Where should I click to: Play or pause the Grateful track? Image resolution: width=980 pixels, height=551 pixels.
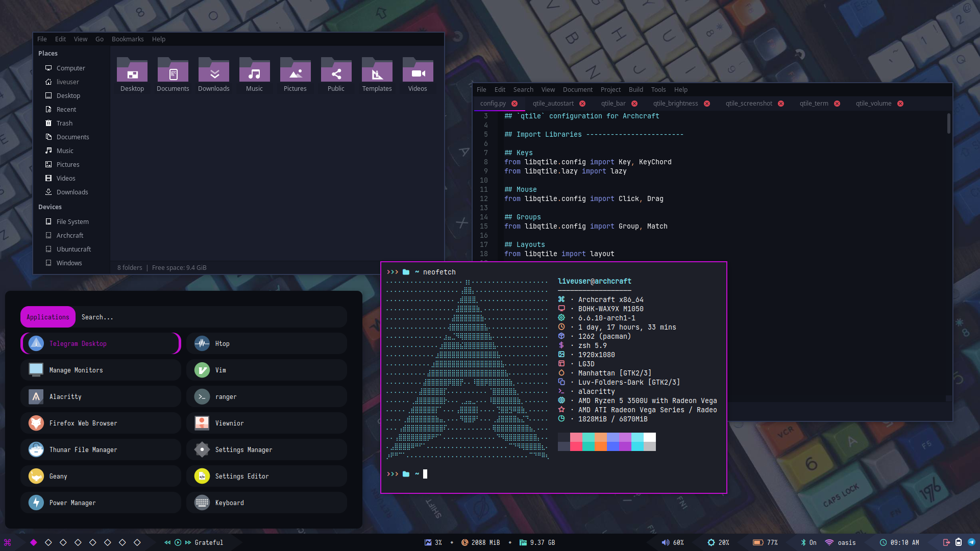pyautogui.click(x=178, y=542)
